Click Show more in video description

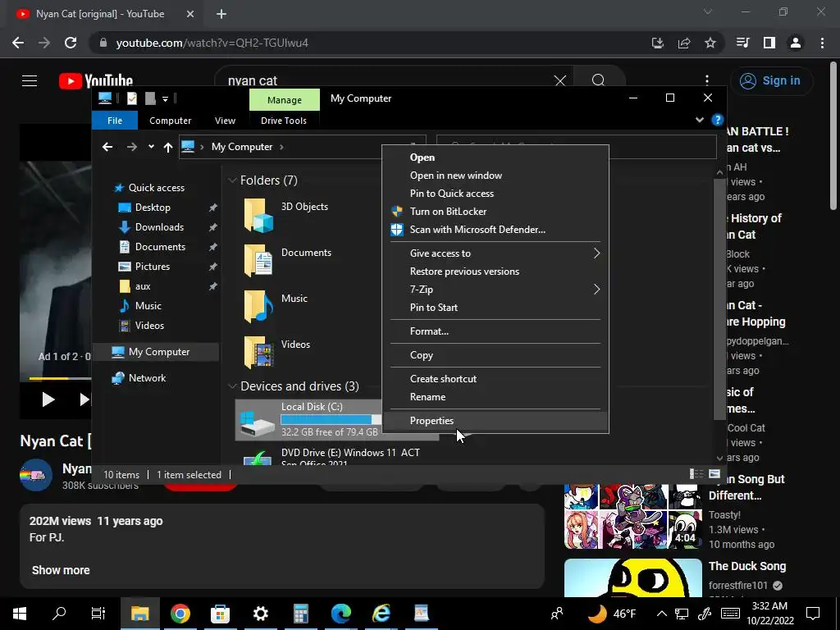pyautogui.click(x=61, y=571)
